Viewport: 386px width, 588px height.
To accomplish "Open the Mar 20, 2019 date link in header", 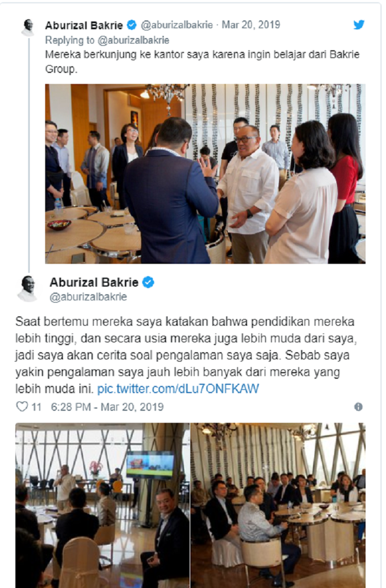I will click(x=251, y=25).
